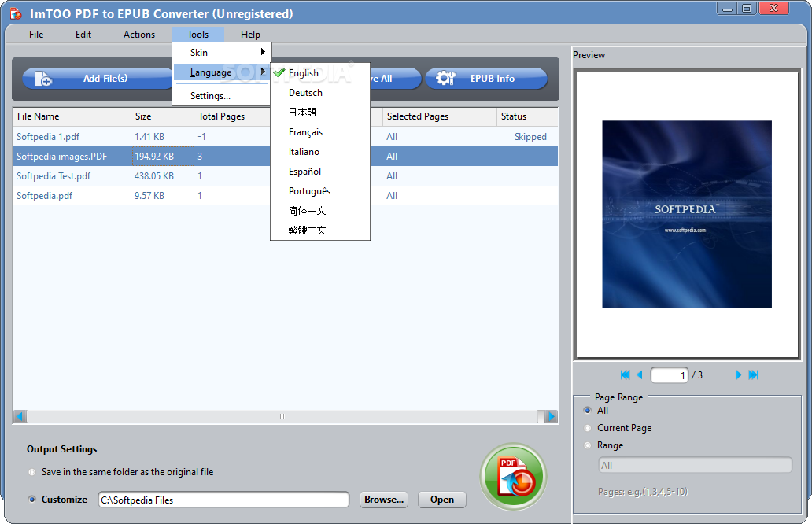This screenshot has width=812, height=524.
Task: Switch language to Español
Action: point(320,172)
